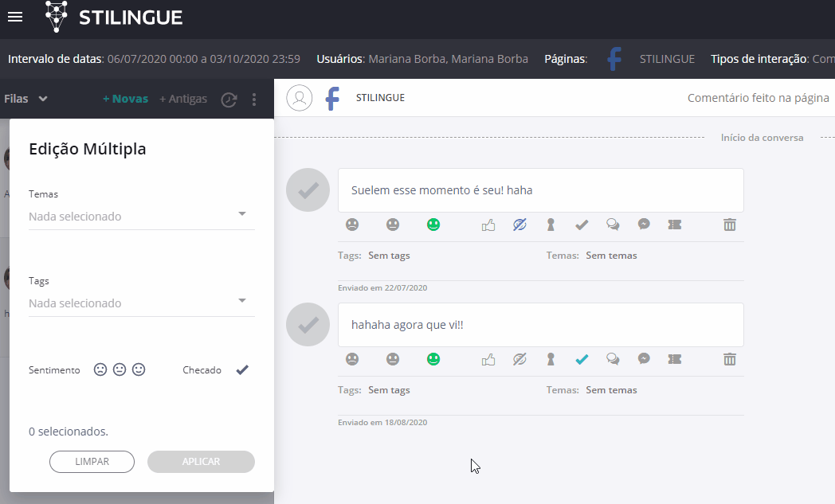The height and width of the screenshot is (504, 835).
Task: Choose sad sentiment in Edição Múltipla
Action: pyautogui.click(x=100, y=369)
